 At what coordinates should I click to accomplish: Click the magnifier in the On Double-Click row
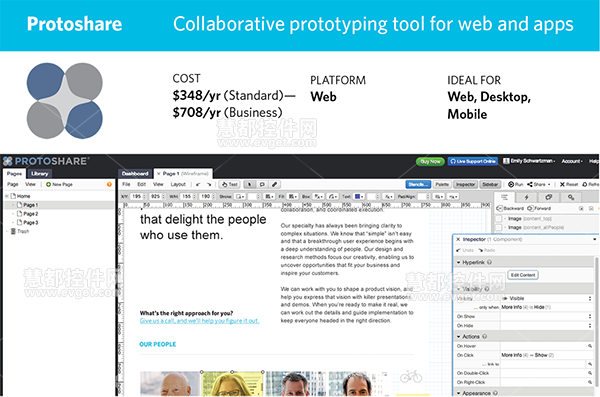[x=590, y=373]
